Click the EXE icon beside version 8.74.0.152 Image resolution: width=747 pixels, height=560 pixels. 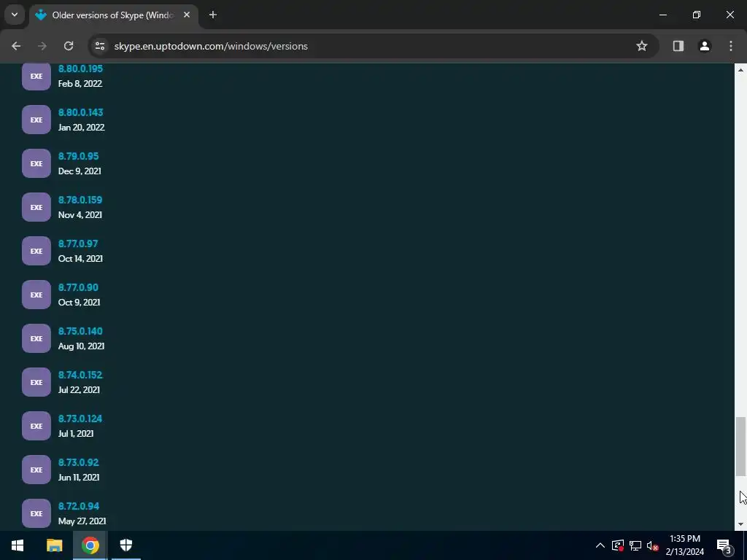pyautogui.click(x=36, y=382)
